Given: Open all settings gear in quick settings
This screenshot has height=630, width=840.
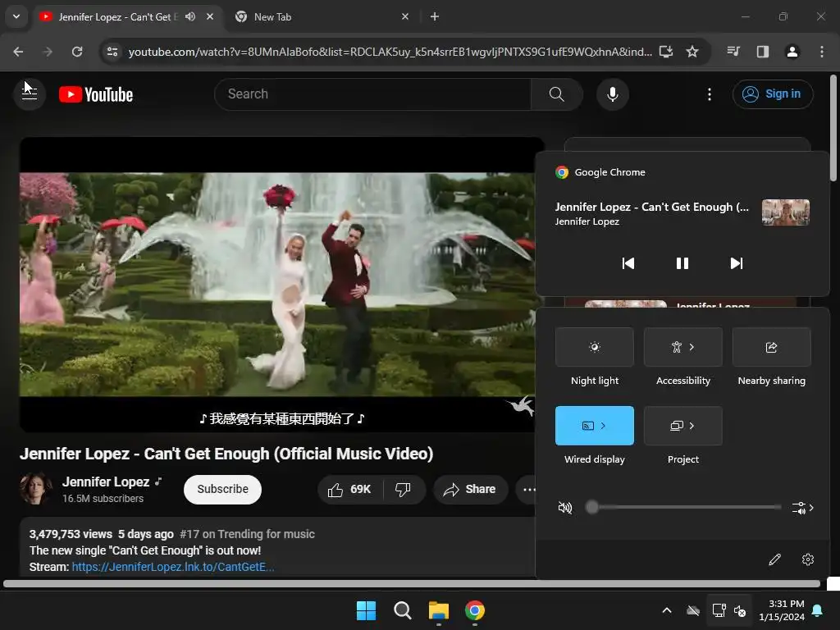Looking at the screenshot, I should click(x=808, y=559).
